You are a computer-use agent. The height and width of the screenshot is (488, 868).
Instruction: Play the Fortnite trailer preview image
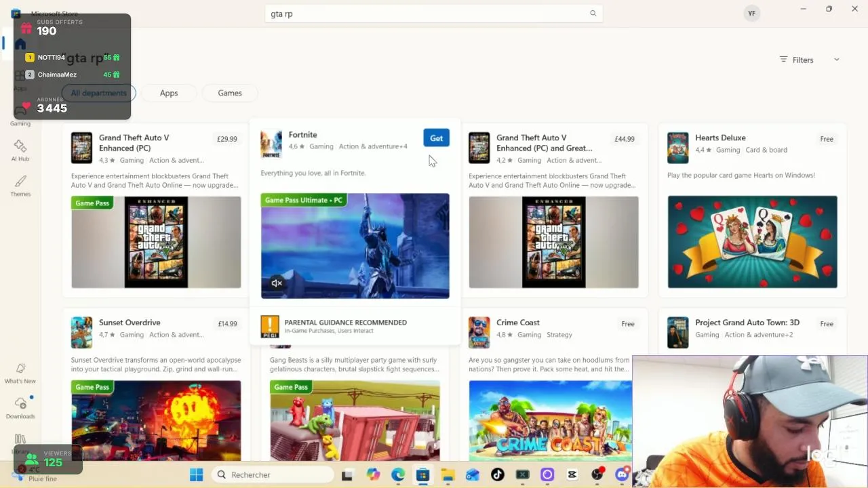click(x=355, y=246)
